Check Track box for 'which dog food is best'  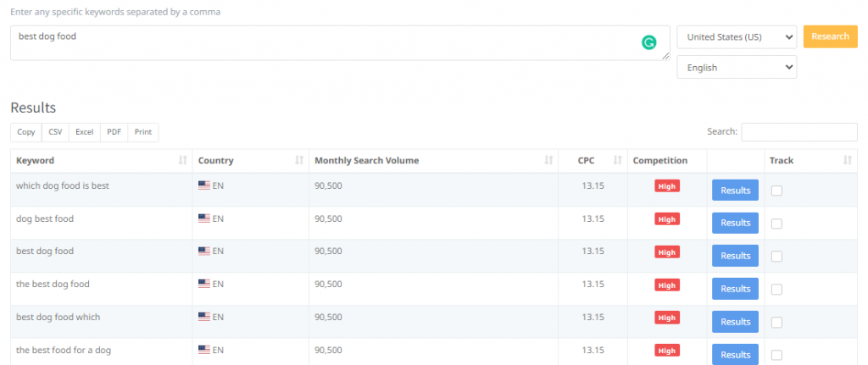pos(776,191)
